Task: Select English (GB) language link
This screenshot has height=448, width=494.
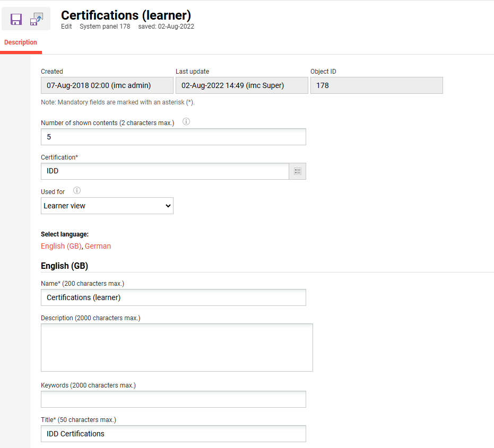Action: (61, 246)
